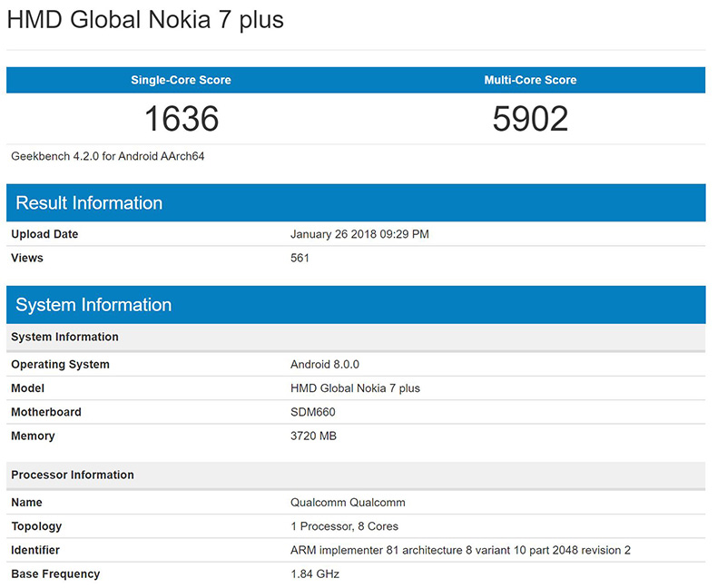Click the Topology label
Viewport: 727px width, 588px height.
point(36,526)
